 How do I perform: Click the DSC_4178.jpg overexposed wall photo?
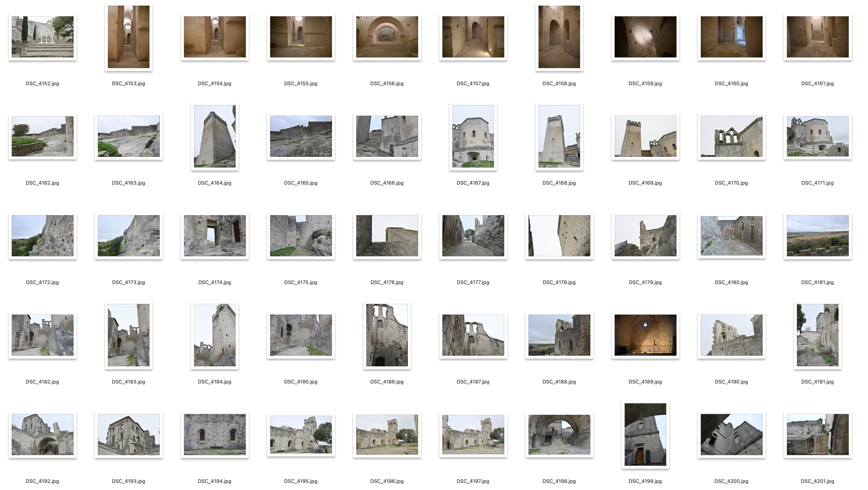pos(559,236)
